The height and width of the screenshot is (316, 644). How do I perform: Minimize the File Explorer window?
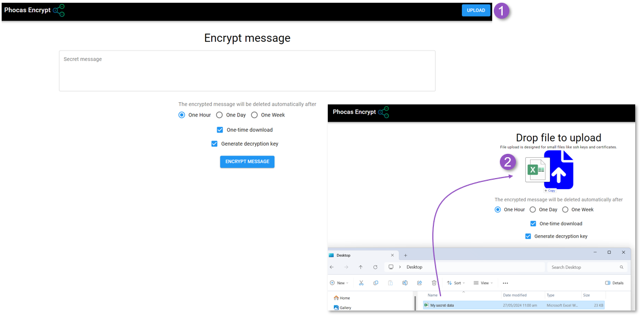[x=595, y=252]
